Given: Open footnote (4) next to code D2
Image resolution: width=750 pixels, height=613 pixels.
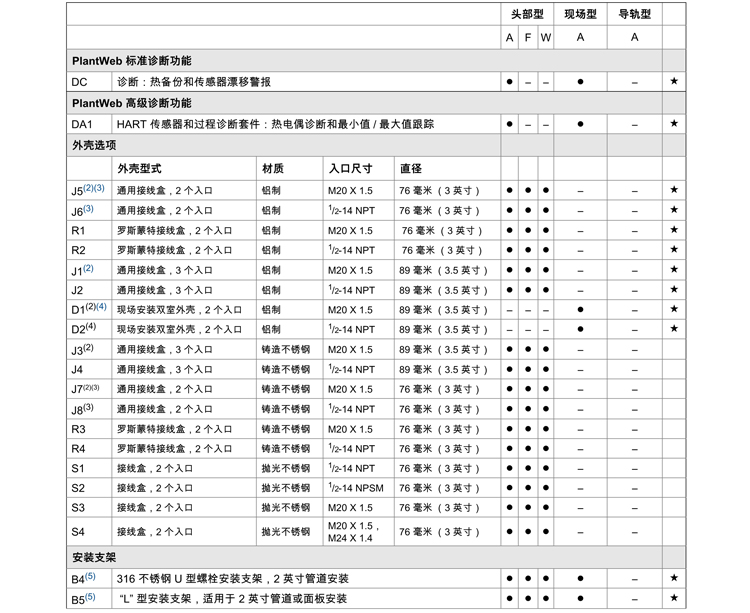Looking at the screenshot, I should pos(91,327).
